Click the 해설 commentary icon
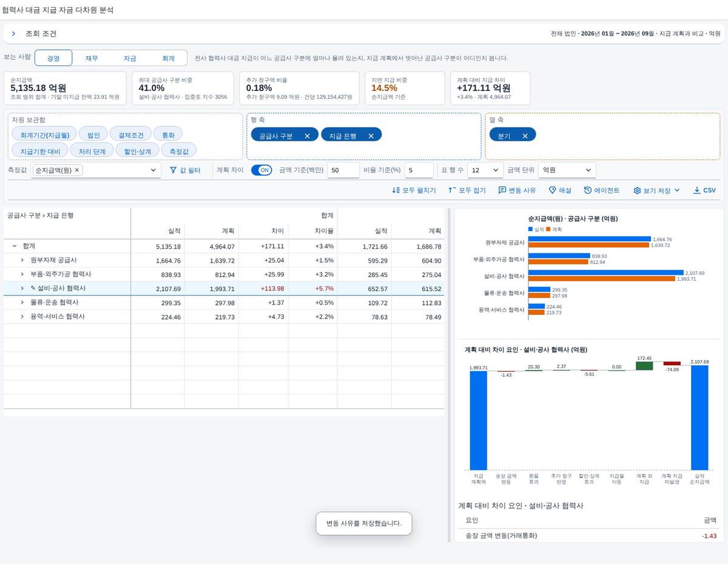This screenshot has width=728, height=564. (x=552, y=190)
